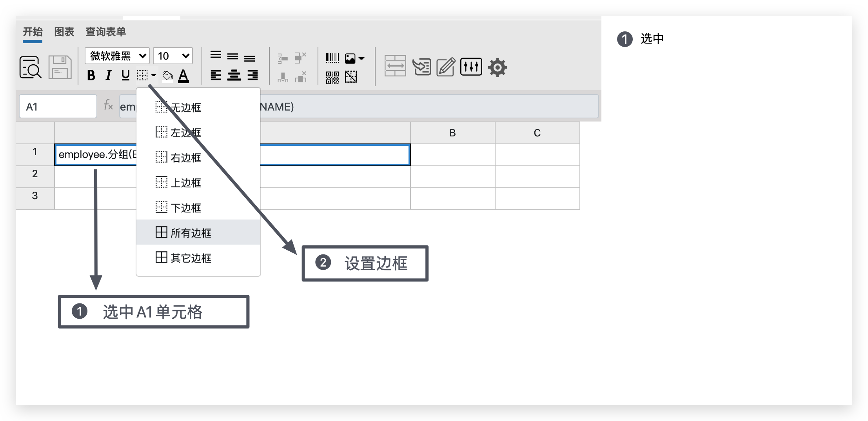Select column B header
This screenshot has height=421, width=868.
(453, 133)
